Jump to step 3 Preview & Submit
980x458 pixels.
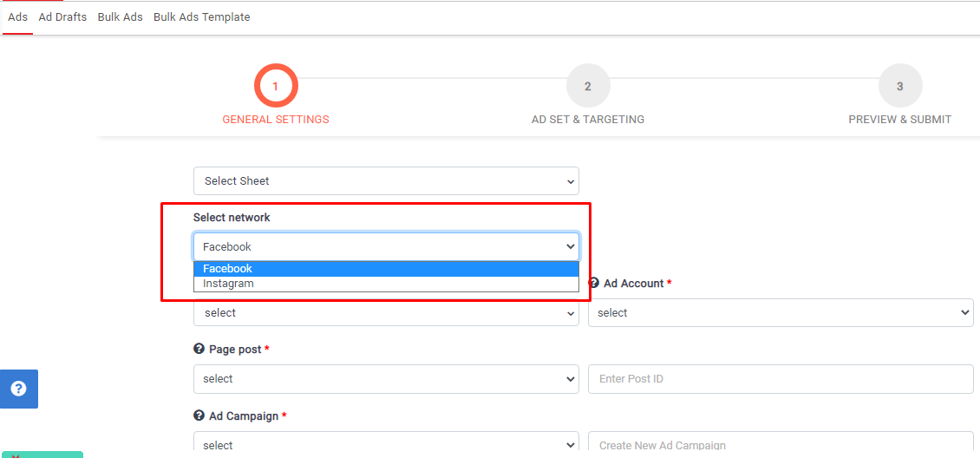click(899, 87)
